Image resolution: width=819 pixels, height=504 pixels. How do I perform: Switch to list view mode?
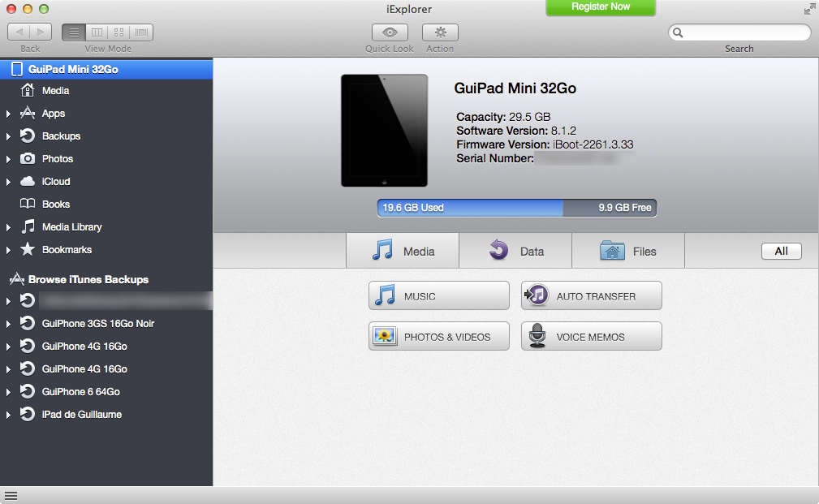(x=74, y=32)
